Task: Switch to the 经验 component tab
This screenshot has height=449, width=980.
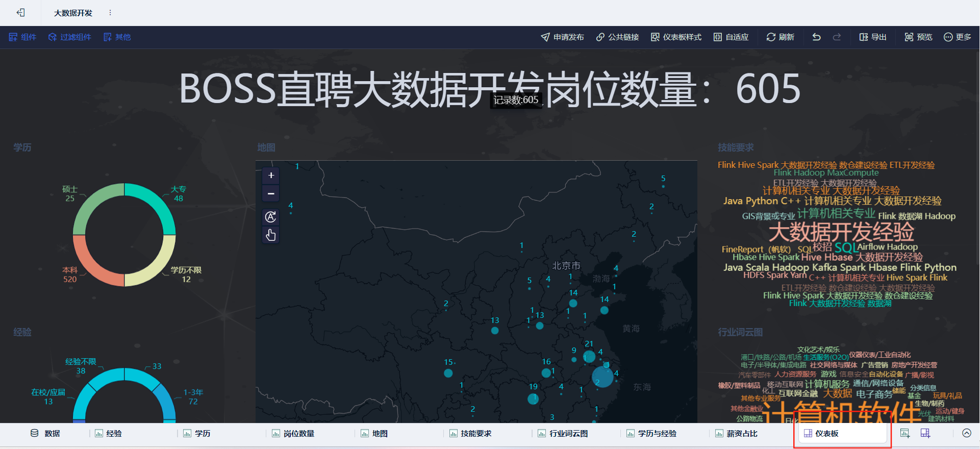Action: [108, 434]
